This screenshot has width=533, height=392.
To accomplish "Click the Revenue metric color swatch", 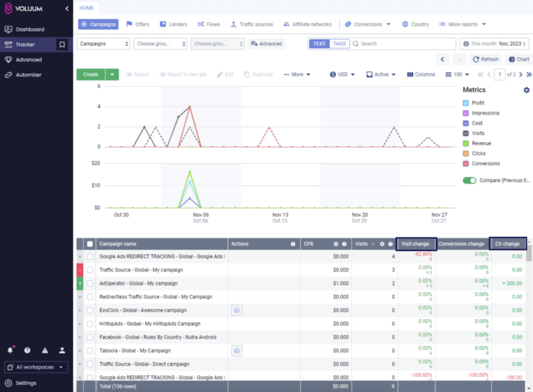I will tap(466, 143).
